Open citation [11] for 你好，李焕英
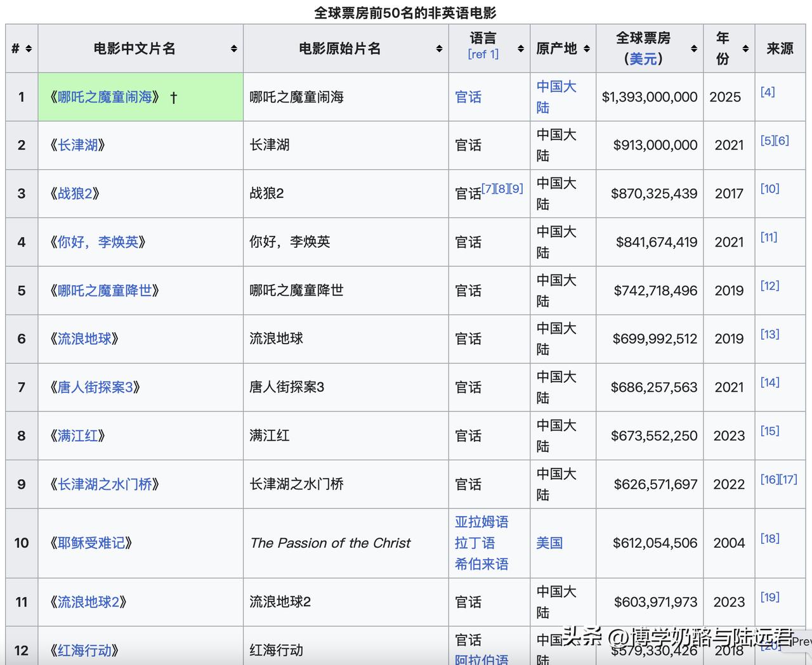This screenshot has height=665, width=812. [769, 237]
